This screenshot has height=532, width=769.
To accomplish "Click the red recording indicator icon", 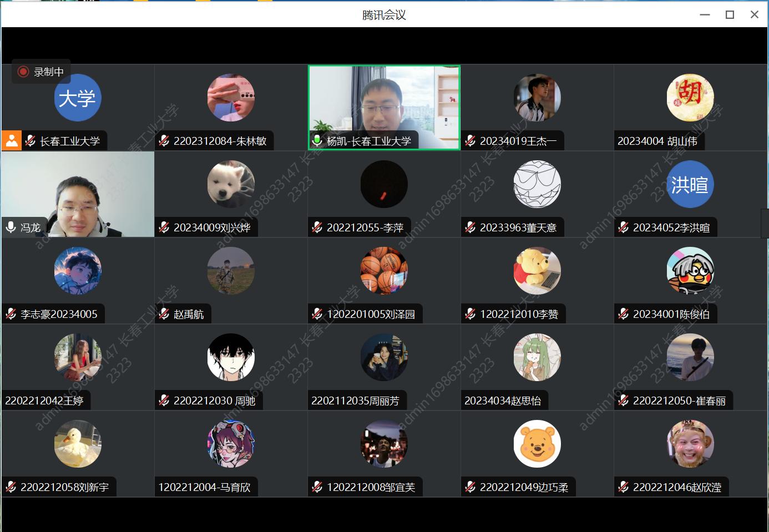I will (23, 72).
